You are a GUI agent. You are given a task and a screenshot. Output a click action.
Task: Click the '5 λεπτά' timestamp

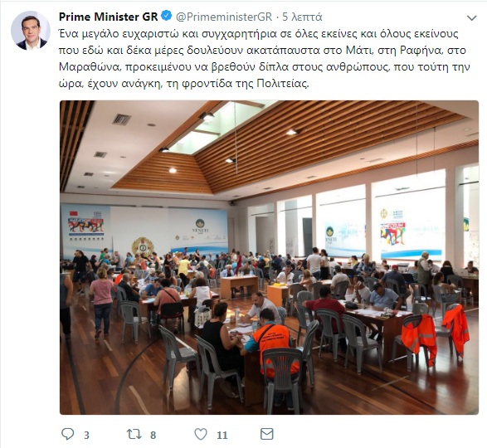[x=302, y=17]
